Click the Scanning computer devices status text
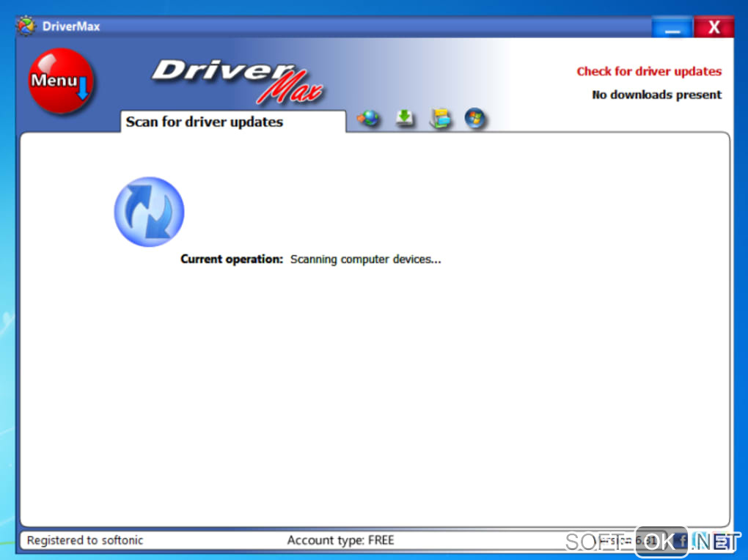 click(x=365, y=259)
